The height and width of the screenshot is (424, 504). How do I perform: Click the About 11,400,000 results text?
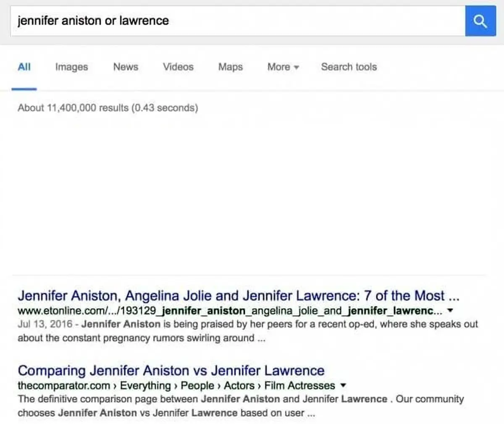[x=108, y=108]
